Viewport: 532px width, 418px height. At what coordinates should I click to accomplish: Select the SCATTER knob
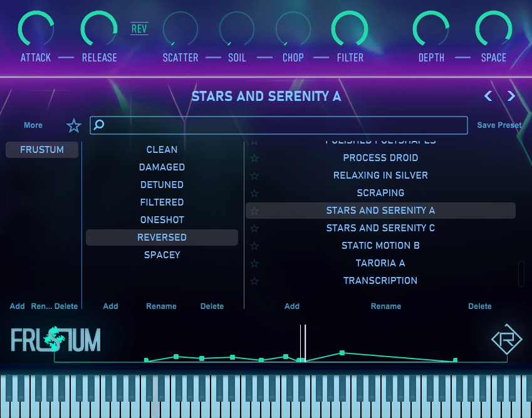(x=180, y=28)
